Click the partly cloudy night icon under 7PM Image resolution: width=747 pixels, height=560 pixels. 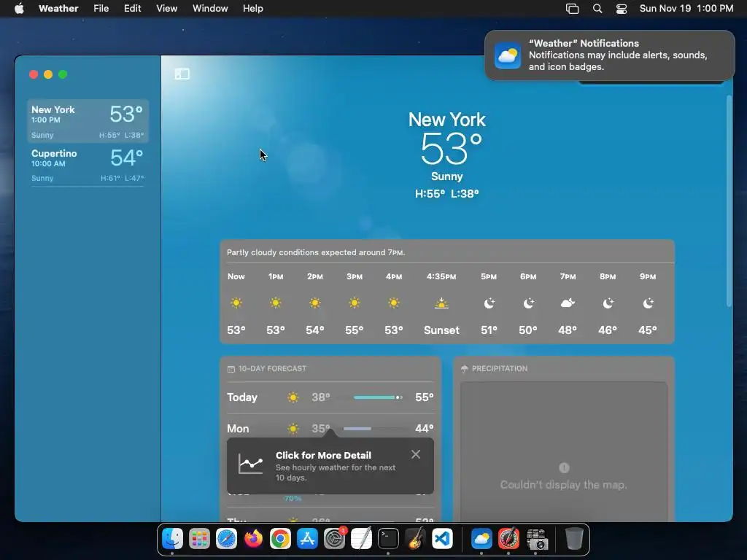[x=568, y=303]
